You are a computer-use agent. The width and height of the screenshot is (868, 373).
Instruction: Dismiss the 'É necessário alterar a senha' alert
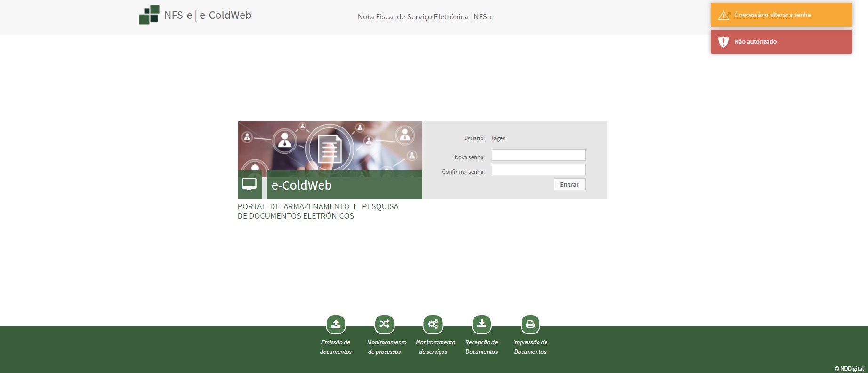point(772,15)
